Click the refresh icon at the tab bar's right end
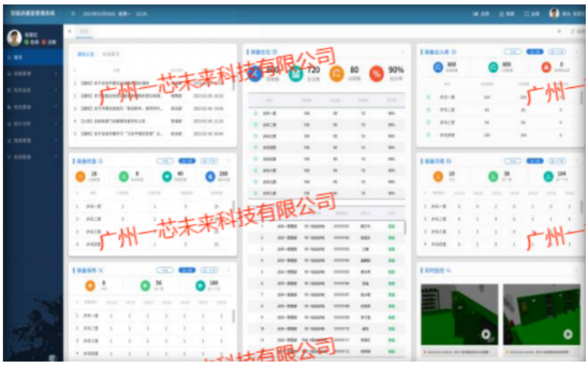The width and height of the screenshot is (588, 369). [572, 32]
